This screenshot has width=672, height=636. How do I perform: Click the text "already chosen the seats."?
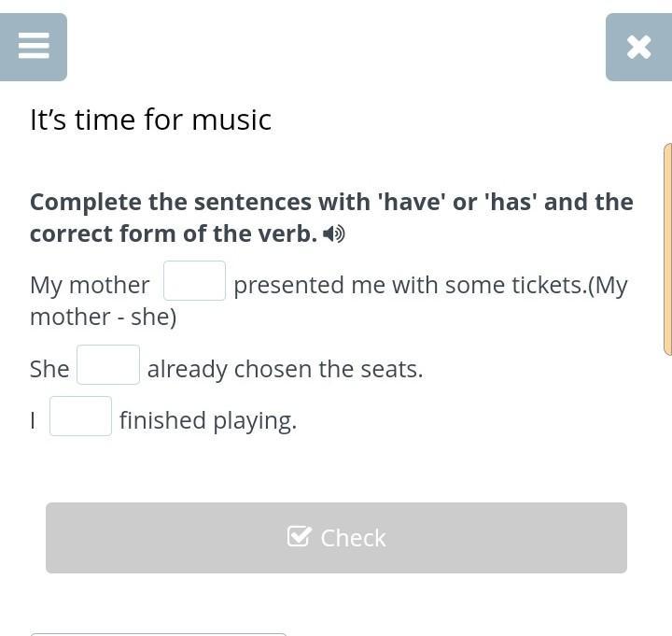pyautogui.click(x=285, y=369)
